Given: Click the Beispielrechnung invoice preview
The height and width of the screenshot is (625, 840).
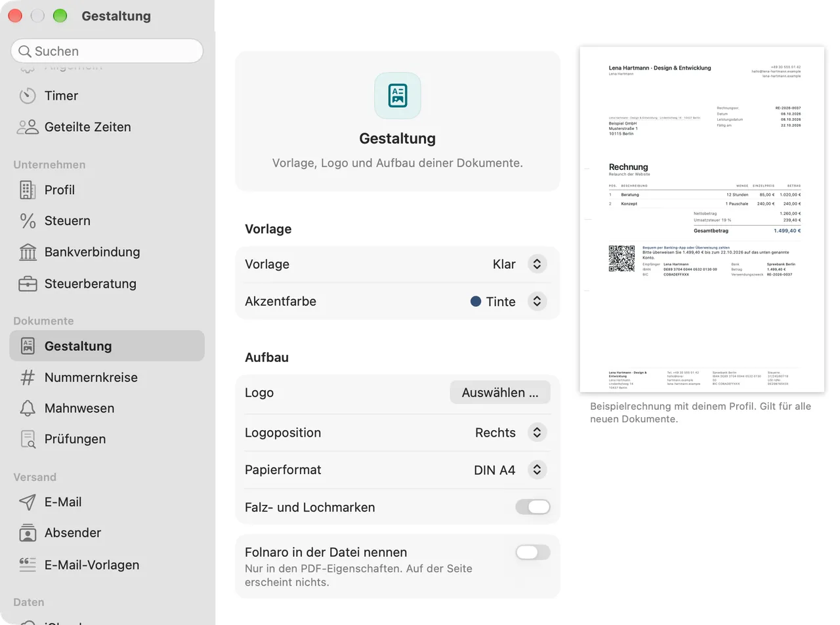Looking at the screenshot, I should coord(702,220).
